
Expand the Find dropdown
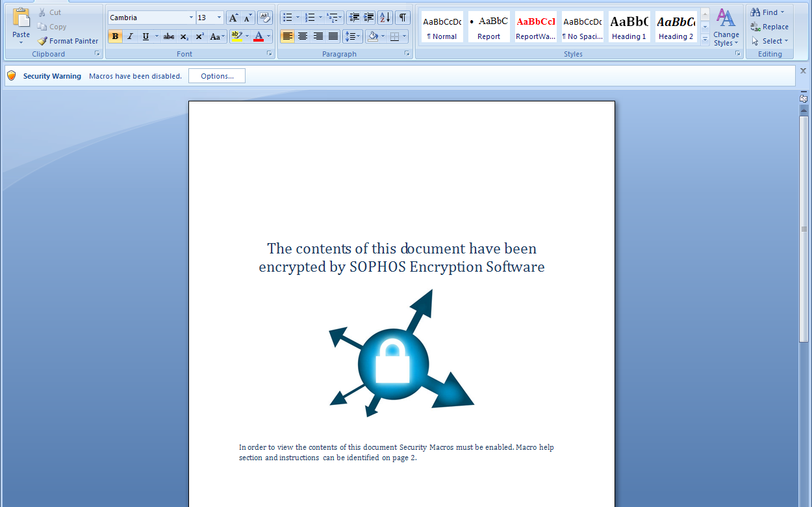coord(782,12)
